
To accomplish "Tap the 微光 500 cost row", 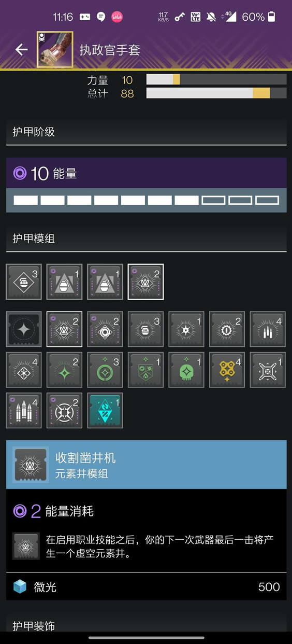I will click(146, 587).
